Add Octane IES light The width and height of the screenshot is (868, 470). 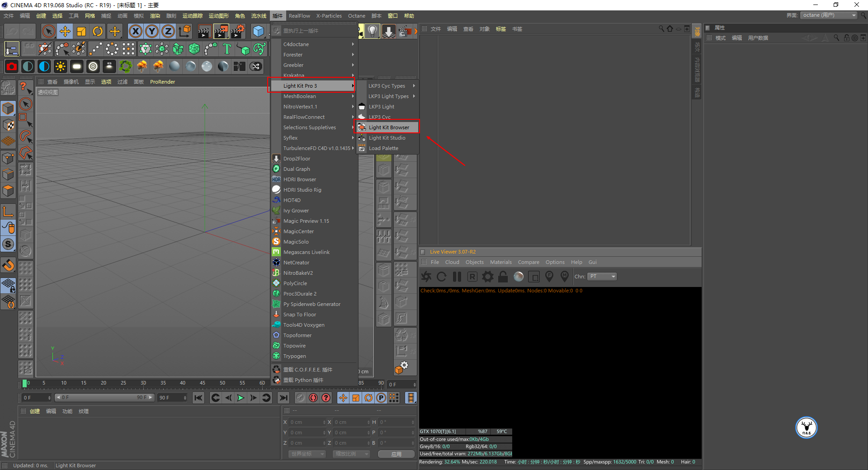pyautogui.click(x=109, y=67)
